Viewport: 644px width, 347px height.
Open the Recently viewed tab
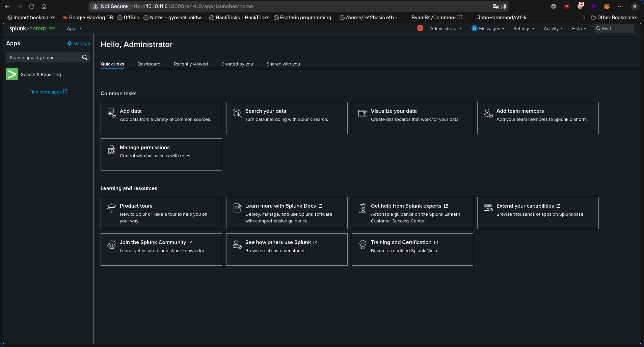191,64
